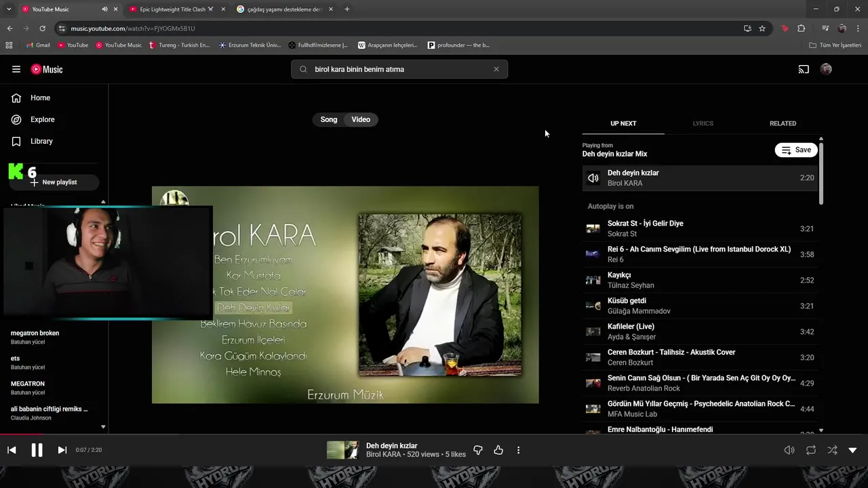Open the browser extensions puzzle icon
Screen dimensions: 868x488
click(x=801, y=28)
